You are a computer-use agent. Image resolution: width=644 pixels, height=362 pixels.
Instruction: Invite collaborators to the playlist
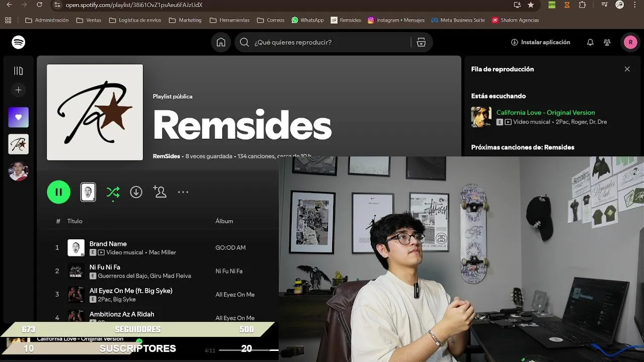pyautogui.click(x=160, y=192)
